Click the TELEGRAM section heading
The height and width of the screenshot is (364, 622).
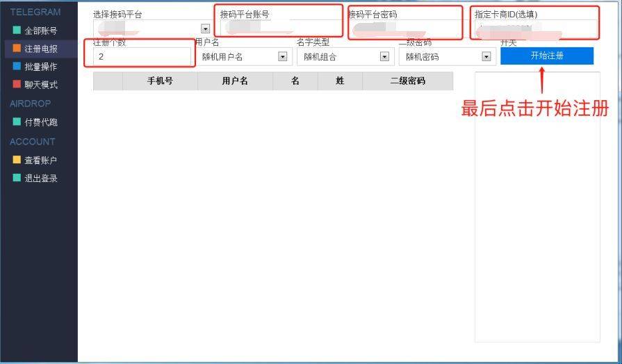tap(35, 13)
